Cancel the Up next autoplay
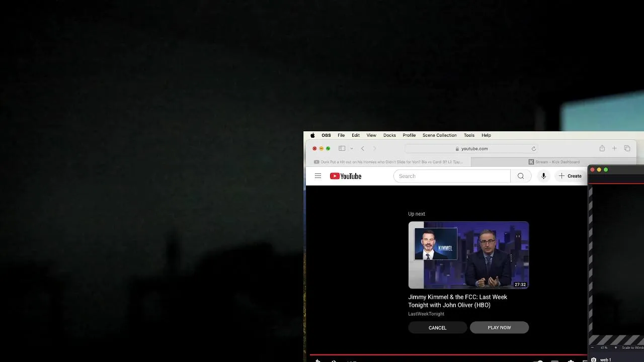The image size is (644, 362). [437, 327]
